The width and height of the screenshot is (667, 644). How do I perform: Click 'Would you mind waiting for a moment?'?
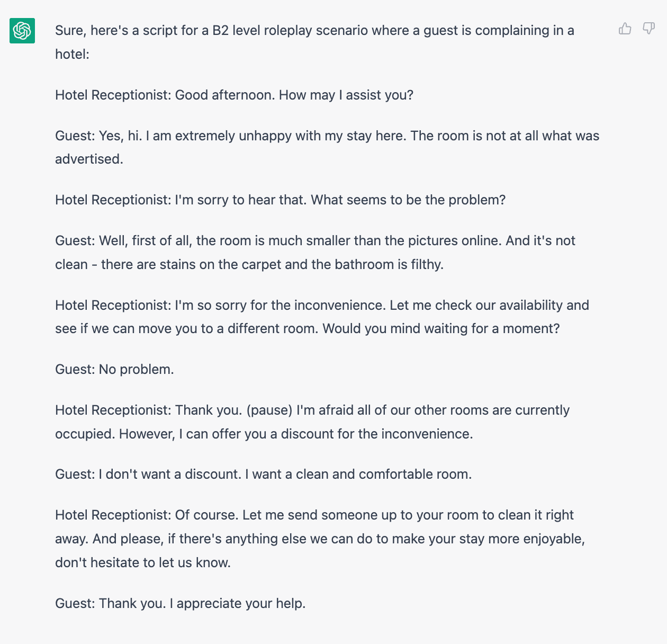(x=441, y=328)
